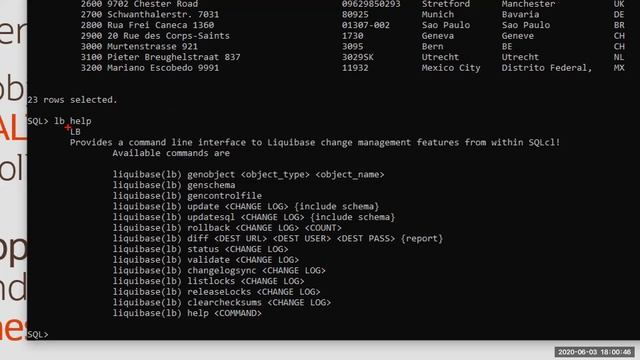Click the empty SQL> prompt at bottom
The width and height of the screenshot is (640, 360).
(38, 334)
